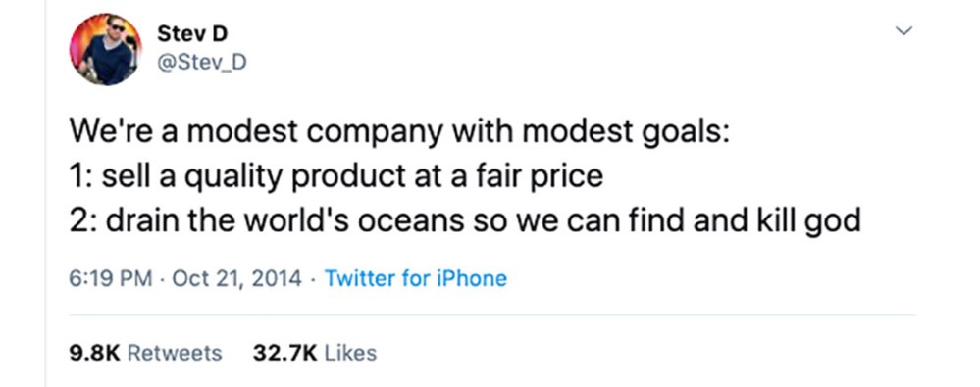Expand the tweet options chevron
The width and height of the screenshot is (980, 387).
pyautogui.click(x=903, y=30)
